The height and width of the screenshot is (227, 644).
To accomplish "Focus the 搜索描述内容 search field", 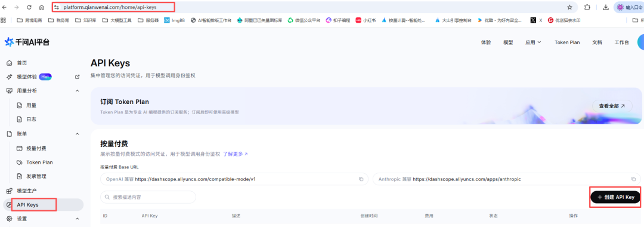I will pyautogui.click(x=148, y=197).
